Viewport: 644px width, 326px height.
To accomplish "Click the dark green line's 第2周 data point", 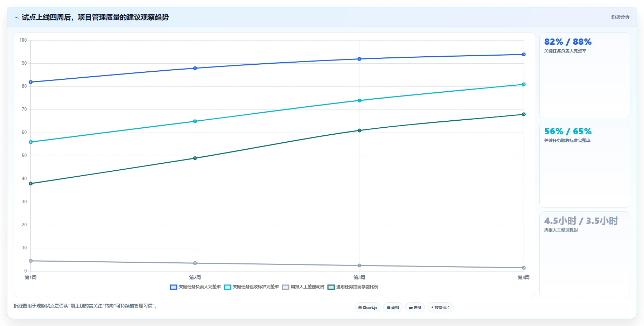I will pos(195,158).
